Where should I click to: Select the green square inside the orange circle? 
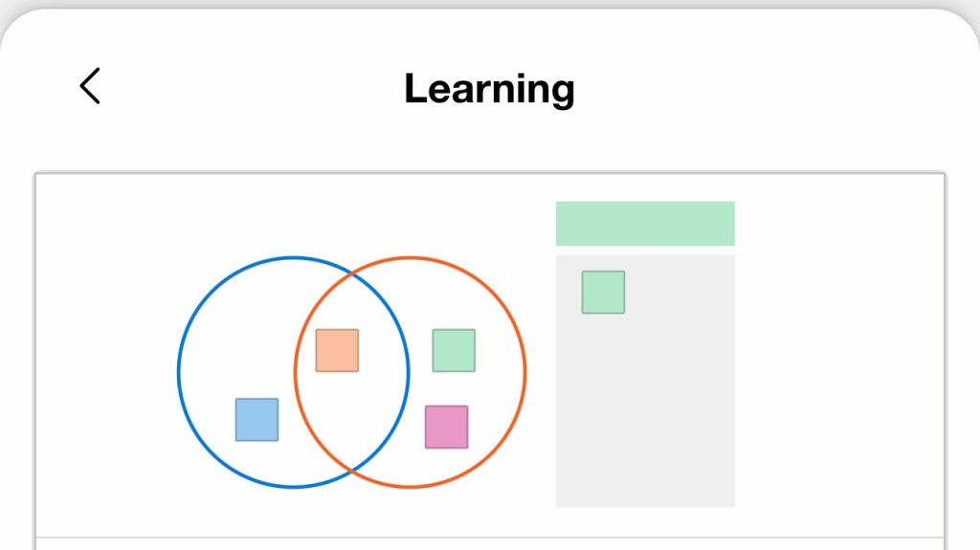pos(454,351)
